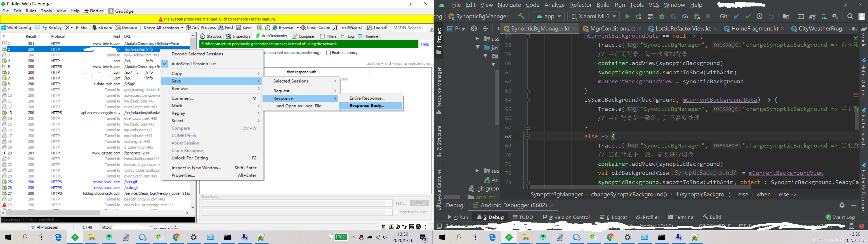Open the Copy submenu in context menu
The height and width of the screenshot is (244, 868).
click(x=212, y=73)
